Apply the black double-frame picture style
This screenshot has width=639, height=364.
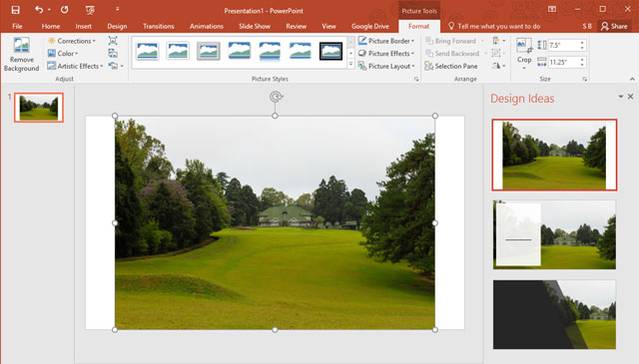point(331,51)
